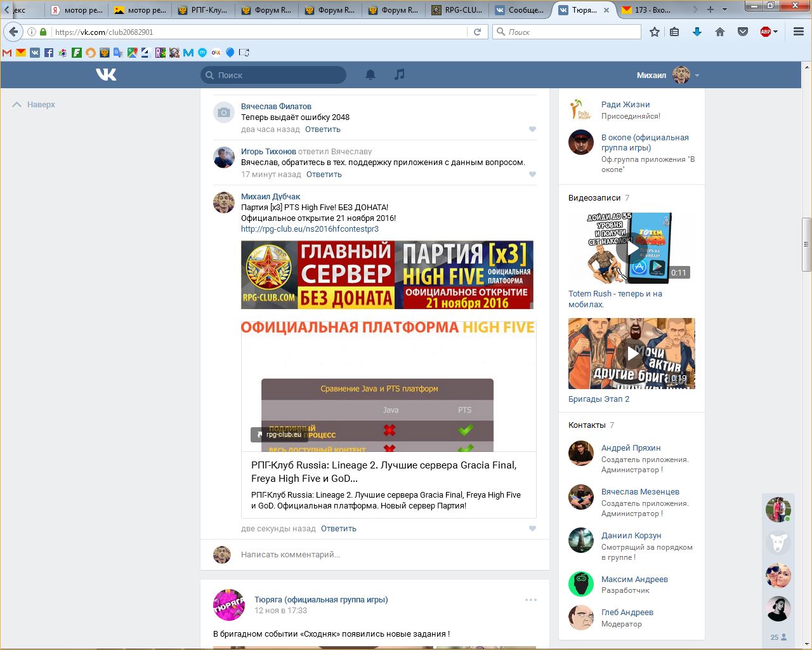Viewport: 812px width, 650px height.
Task: Click the Adblock Plus ABP icon
Action: (765, 32)
